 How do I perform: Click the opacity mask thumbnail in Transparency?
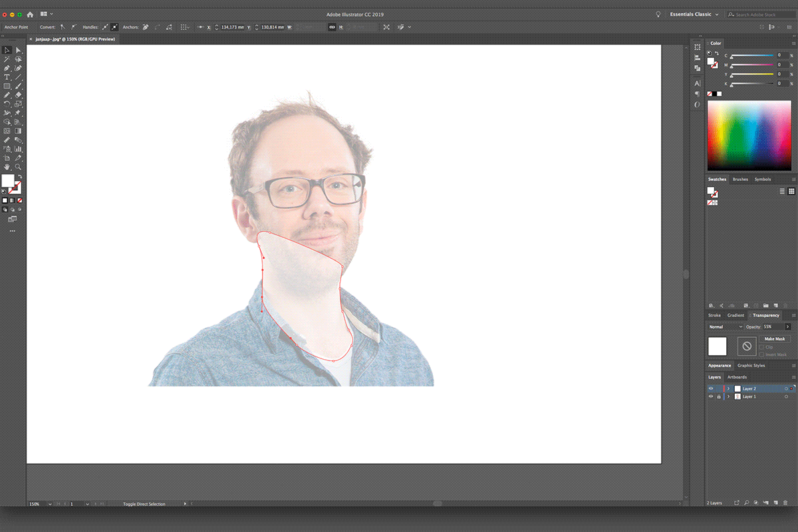pos(746,346)
